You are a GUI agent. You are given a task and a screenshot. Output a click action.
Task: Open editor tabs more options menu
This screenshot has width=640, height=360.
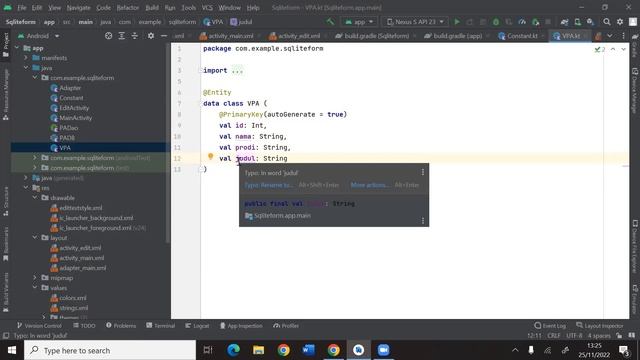[x=623, y=36]
